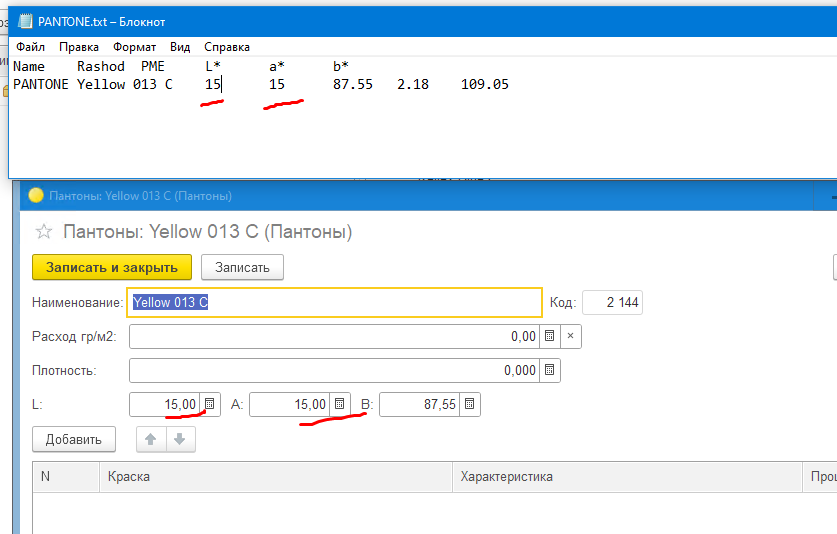Viewport: 837px width, 534px height.
Task: Click the B field showing 87,55
Action: pos(419,404)
